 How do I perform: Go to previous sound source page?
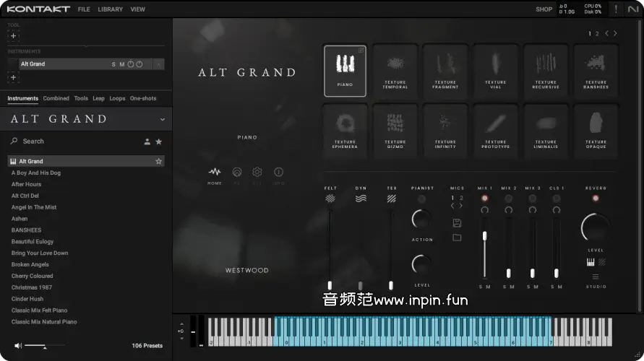[606, 33]
